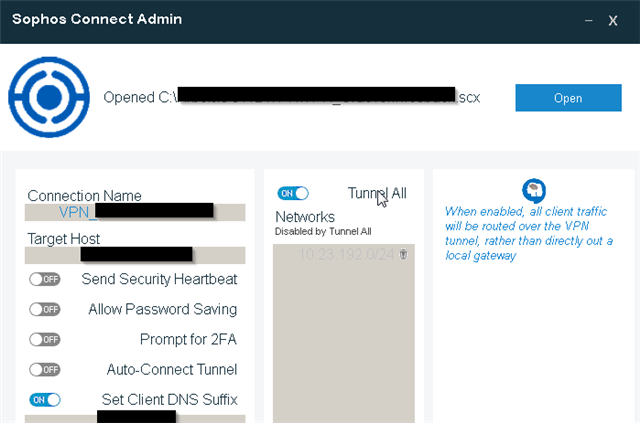Viewport: 640px width, 423px height.
Task: Turn on Prompt for 2FA toggle
Action: point(44,339)
